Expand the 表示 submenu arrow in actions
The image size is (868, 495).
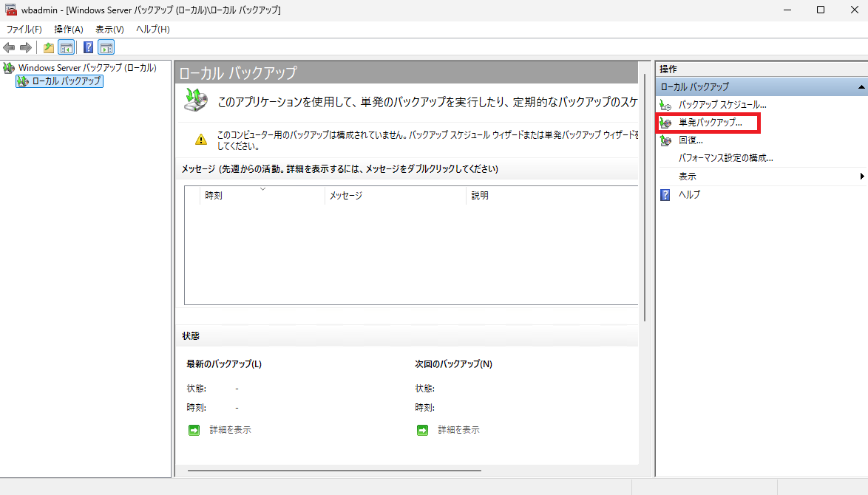[862, 177]
